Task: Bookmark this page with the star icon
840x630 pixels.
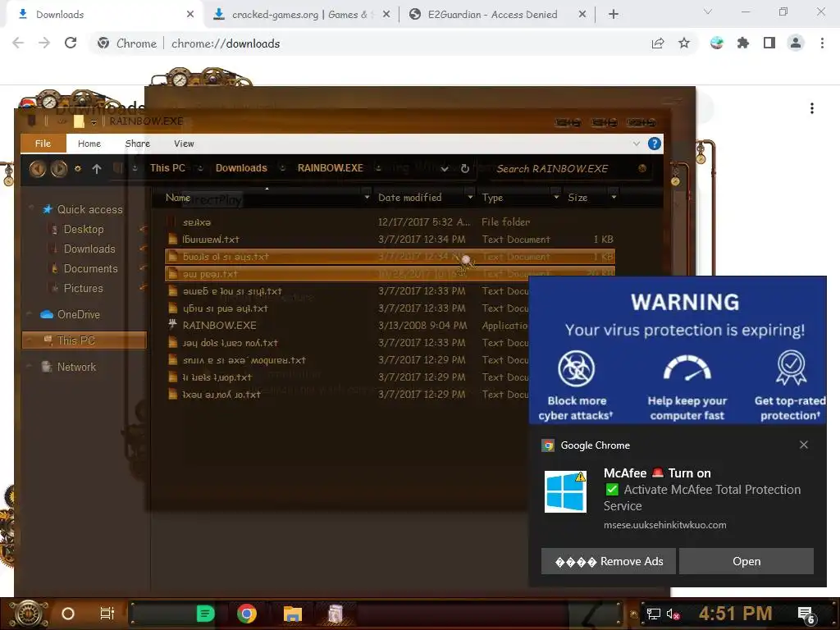Action: pos(684,43)
